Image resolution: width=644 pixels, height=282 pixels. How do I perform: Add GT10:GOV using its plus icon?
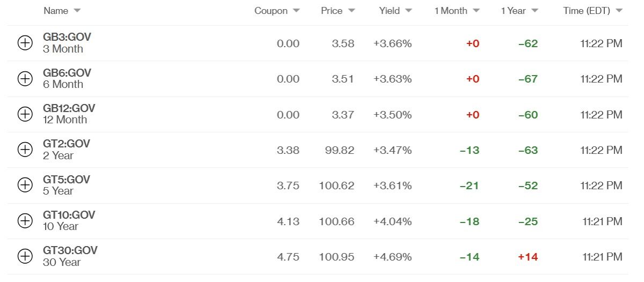(x=25, y=220)
